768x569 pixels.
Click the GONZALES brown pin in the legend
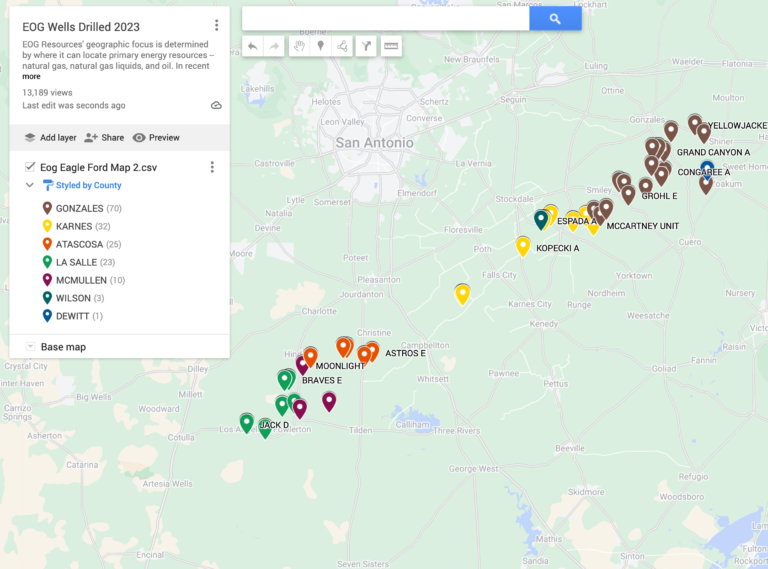pyautogui.click(x=47, y=209)
